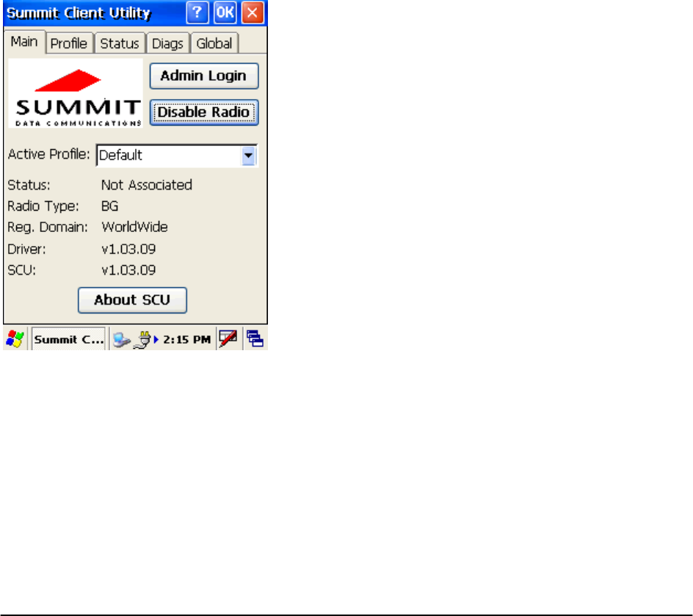Open the Status tab

tap(120, 43)
